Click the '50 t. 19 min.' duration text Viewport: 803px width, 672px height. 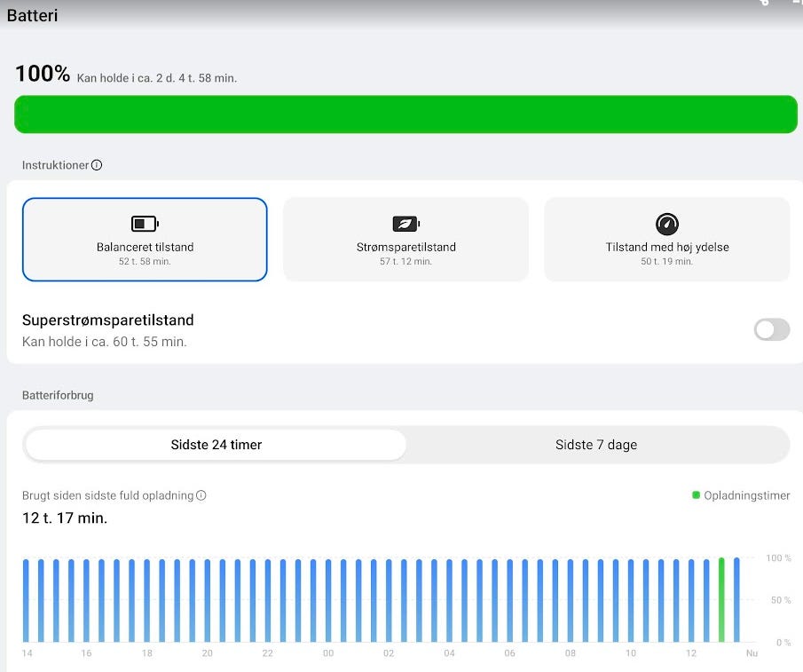tap(666, 261)
